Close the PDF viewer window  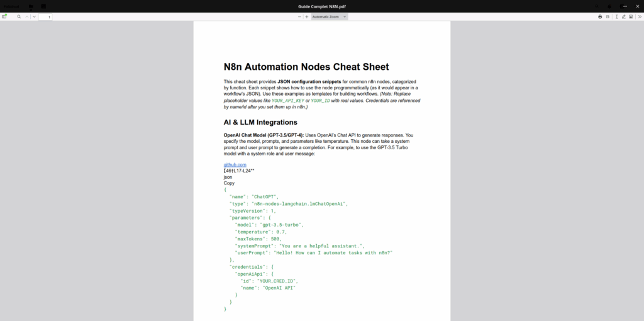pos(638,6)
